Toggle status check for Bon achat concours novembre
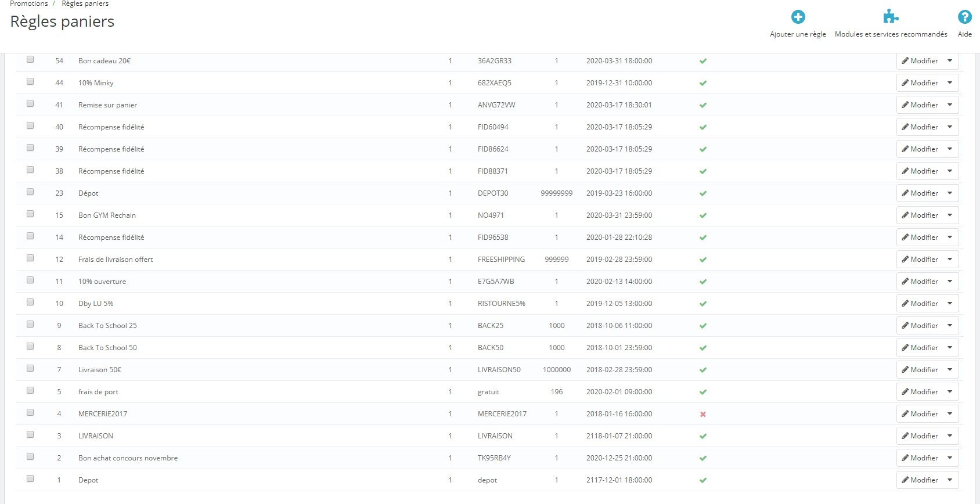Screen dimensions: 980x504 [x=703, y=458]
